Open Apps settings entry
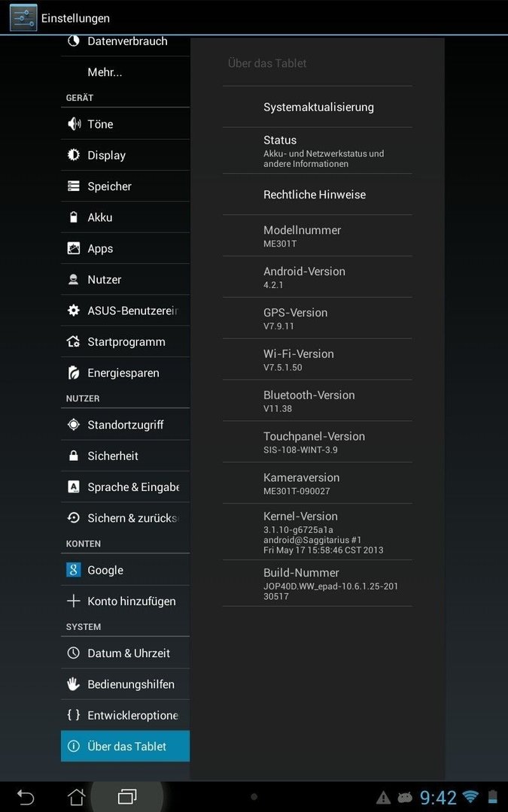Viewport: 508px width, 812px height. (125, 248)
